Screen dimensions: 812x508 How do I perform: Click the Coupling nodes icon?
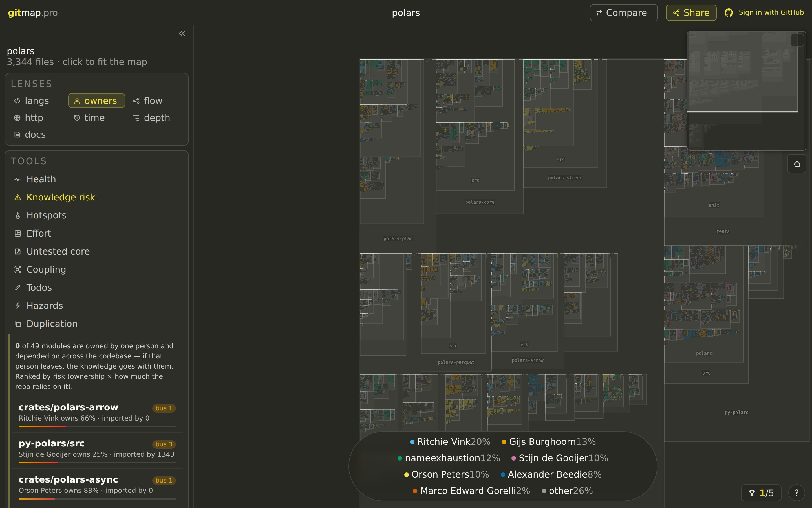pos(18,270)
